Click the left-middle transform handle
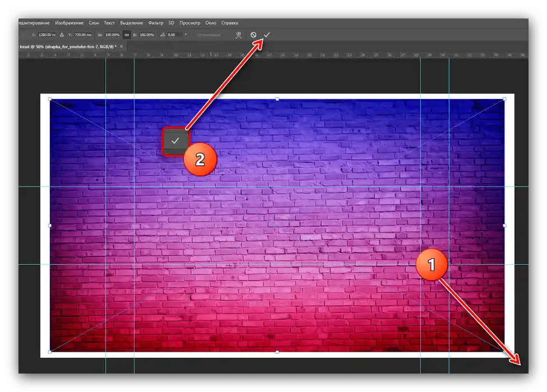Screen dimensions: 547x392 (50, 226)
